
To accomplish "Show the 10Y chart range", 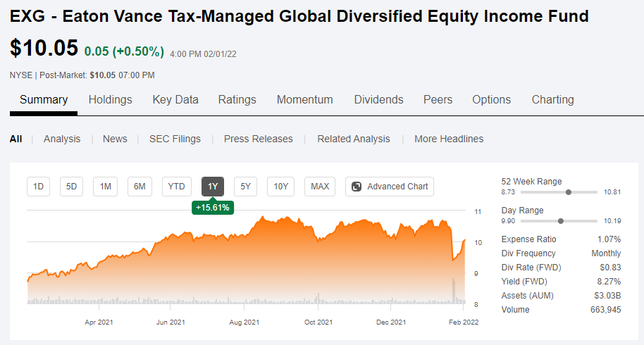I will point(281,187).
